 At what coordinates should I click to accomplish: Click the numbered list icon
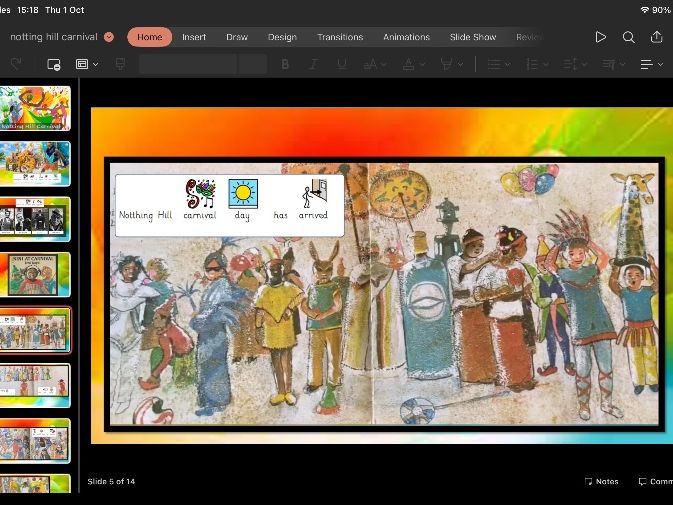point(532,65)
